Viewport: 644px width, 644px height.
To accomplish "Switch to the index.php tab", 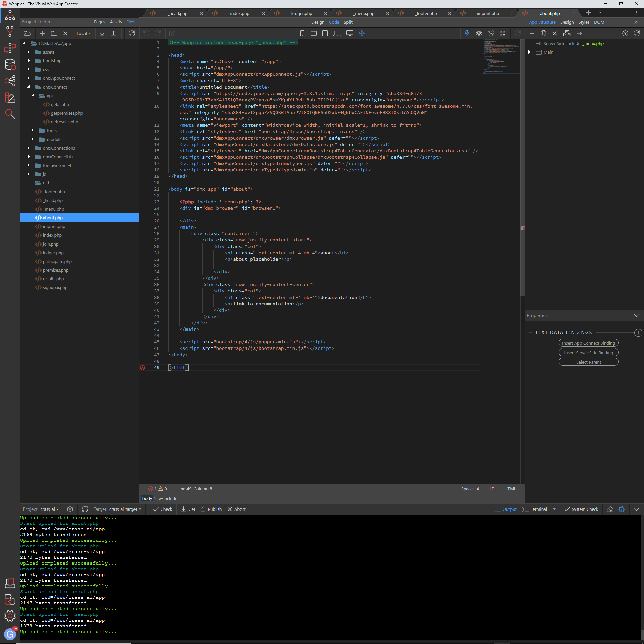I will [x=239, y=13].
